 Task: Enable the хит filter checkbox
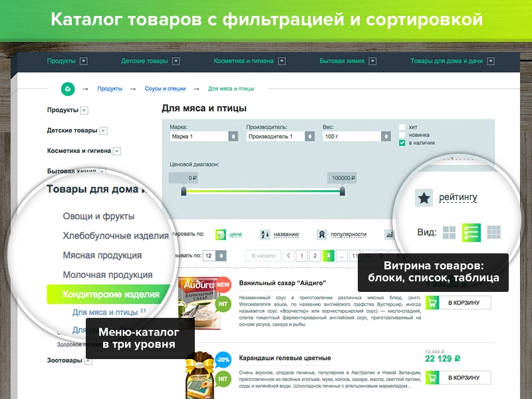pos(402,126)
